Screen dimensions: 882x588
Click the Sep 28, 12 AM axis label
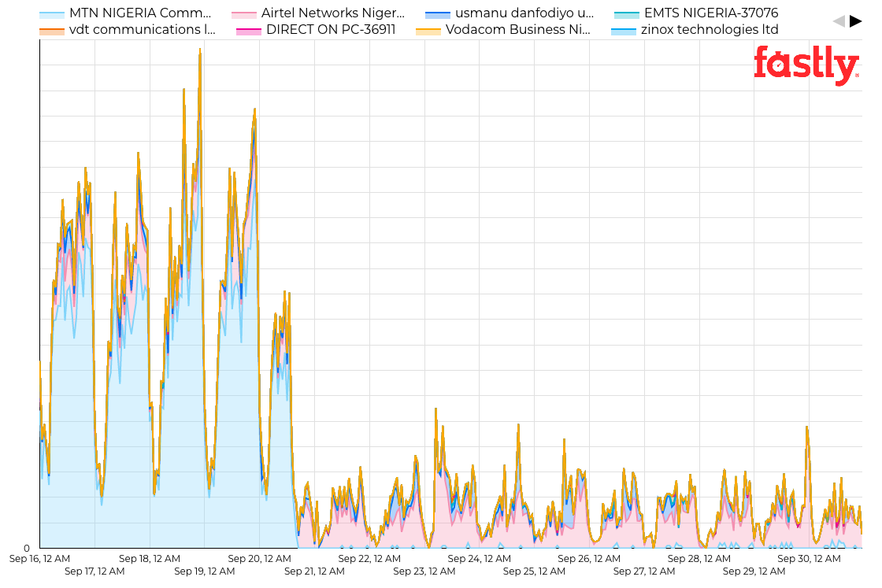[699, 559]
